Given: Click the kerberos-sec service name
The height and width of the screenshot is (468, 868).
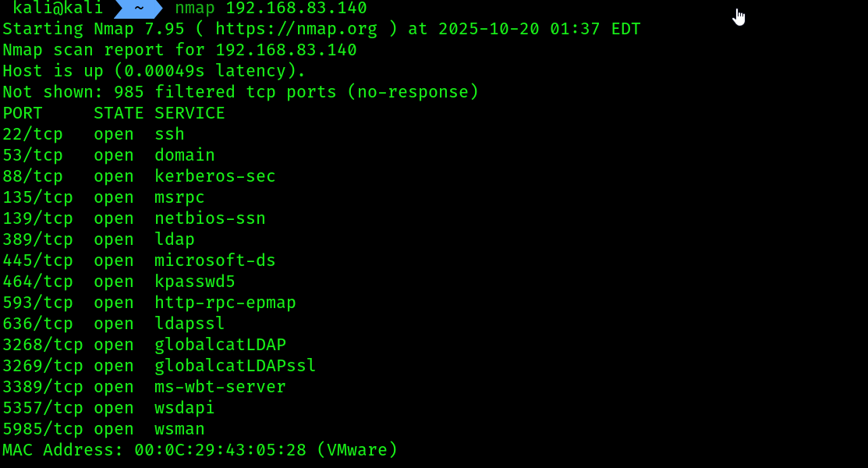Looking at the screenshot, I should [x=214, y=176].
